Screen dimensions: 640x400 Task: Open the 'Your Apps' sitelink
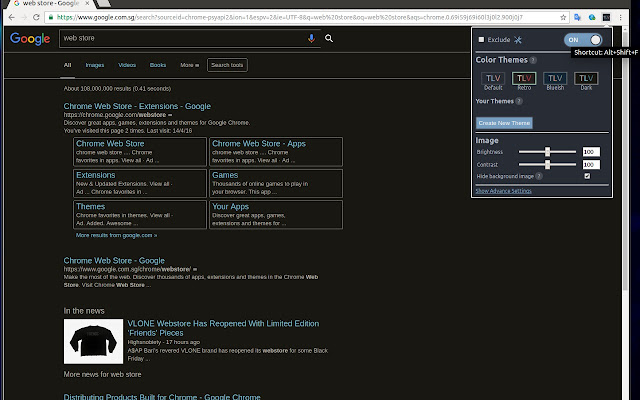pos(230,207)
